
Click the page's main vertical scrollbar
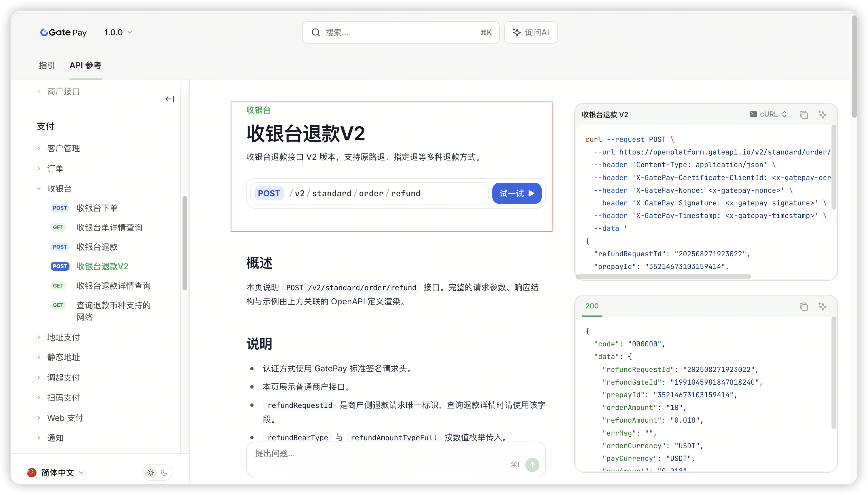tap(854, 66)
